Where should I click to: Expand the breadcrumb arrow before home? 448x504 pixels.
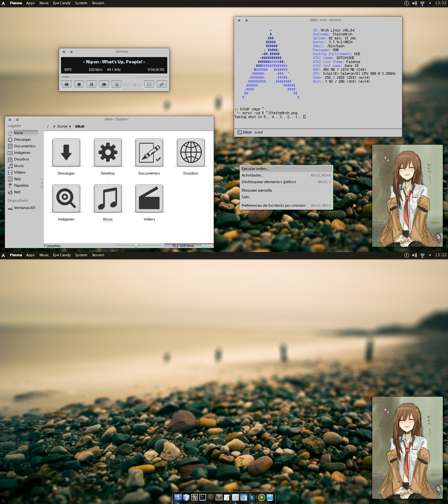point(54,126)
